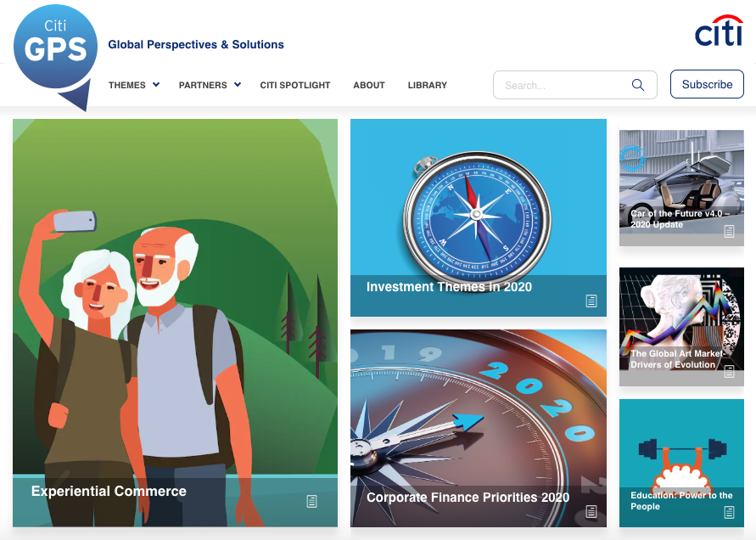Click document icon on Investment Themes in 2020

click(591, 301)
